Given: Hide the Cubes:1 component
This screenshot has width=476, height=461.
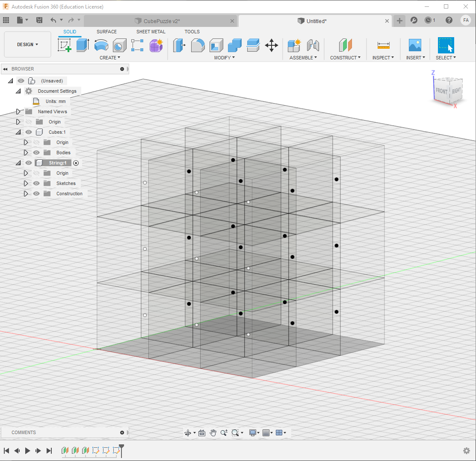Looking at the screenshot, I should click(x=28, y=132).
